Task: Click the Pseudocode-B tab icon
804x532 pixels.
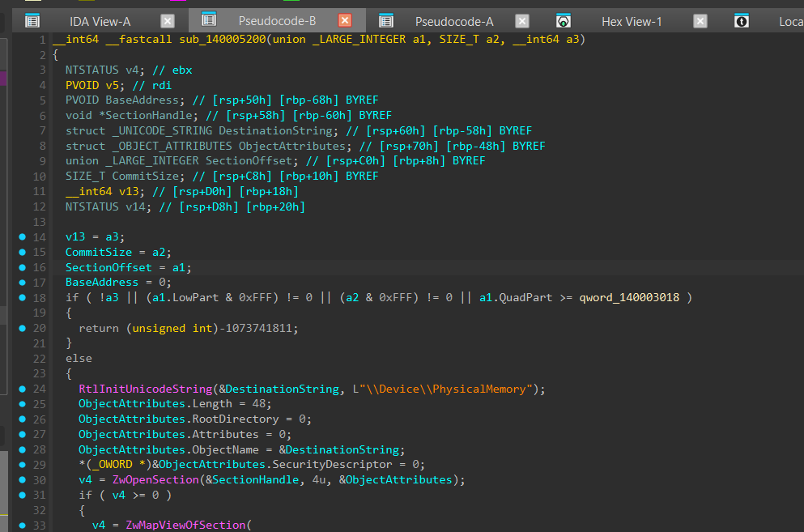Action: [x=209, y=19]
